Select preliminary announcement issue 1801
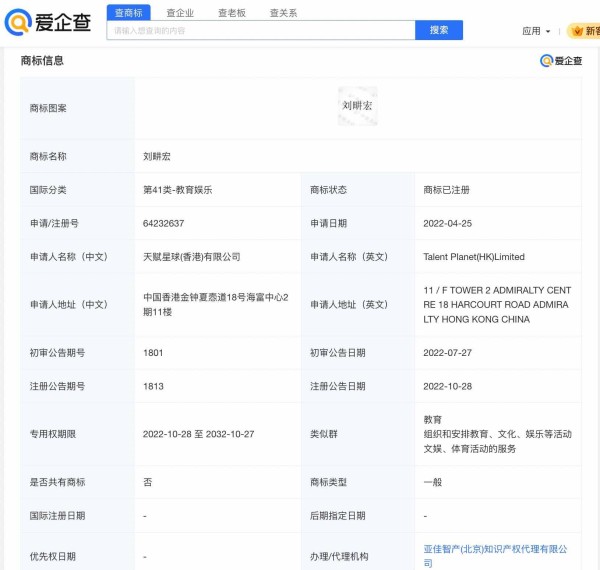This screenshot has width=600, height=570. point(153,353)
